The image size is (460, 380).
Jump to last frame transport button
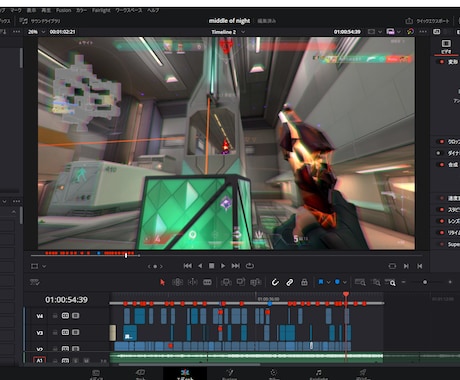click(x=236, y=266)
